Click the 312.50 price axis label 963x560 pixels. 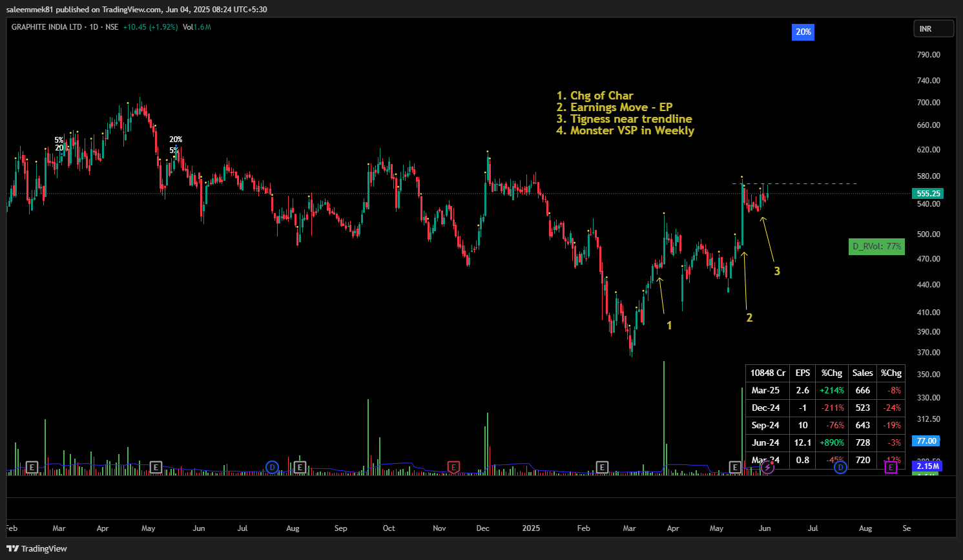(x=928, y=419)
